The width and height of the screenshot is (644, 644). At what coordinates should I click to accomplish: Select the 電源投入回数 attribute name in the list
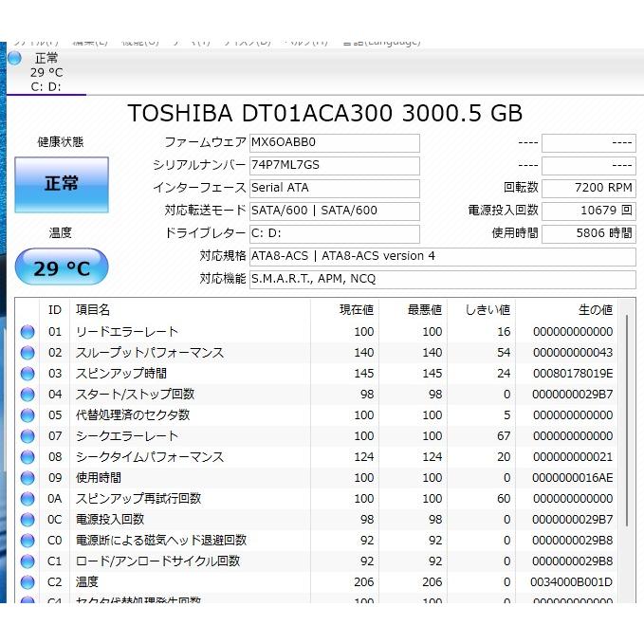click(110, 520)
